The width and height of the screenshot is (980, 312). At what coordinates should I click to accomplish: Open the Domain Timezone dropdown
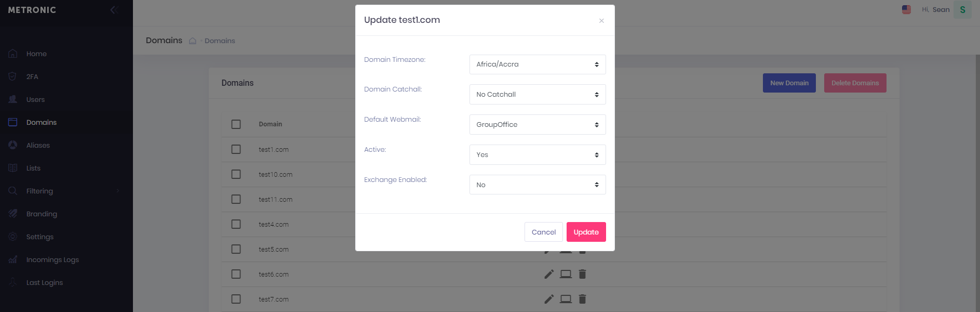(x=538, y=64)
